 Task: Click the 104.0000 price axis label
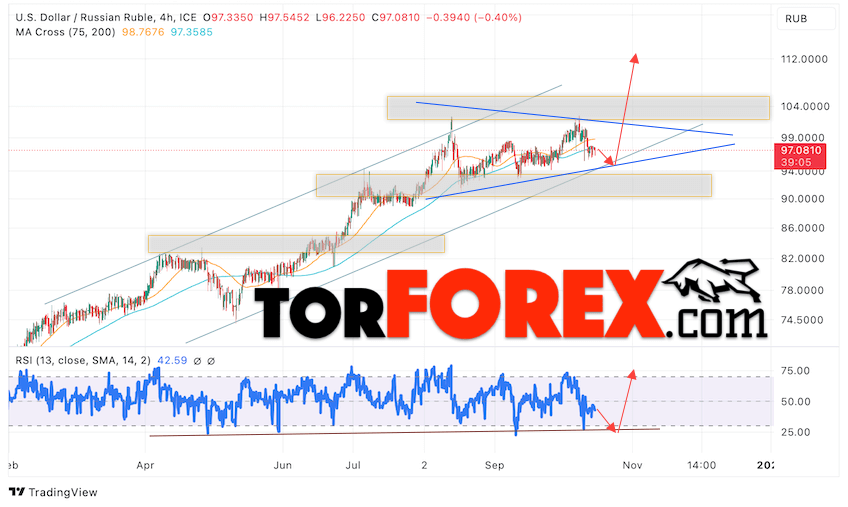pyautogui.click(x=805, y=106)
